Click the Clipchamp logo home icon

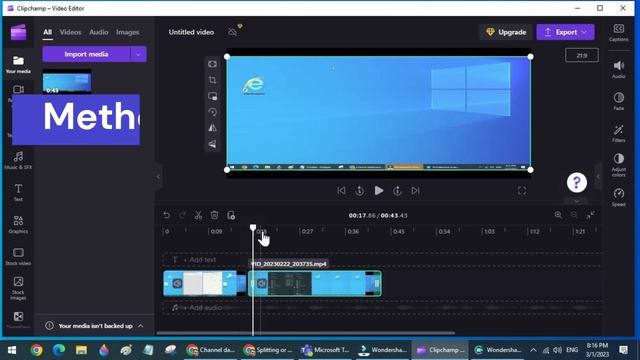coord(18,32)
